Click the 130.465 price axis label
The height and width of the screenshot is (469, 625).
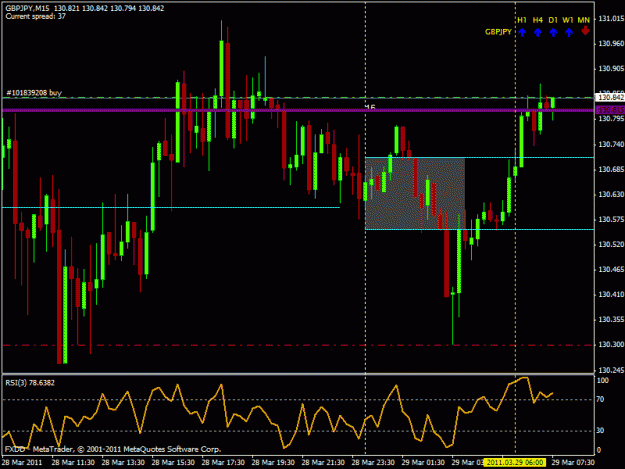click(611, 270)
